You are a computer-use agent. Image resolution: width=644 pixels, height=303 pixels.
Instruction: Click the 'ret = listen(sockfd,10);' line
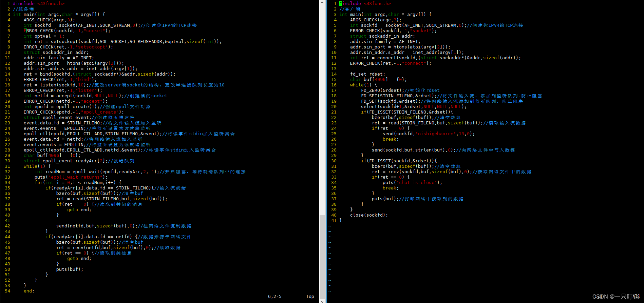click(x=124, y=85)
